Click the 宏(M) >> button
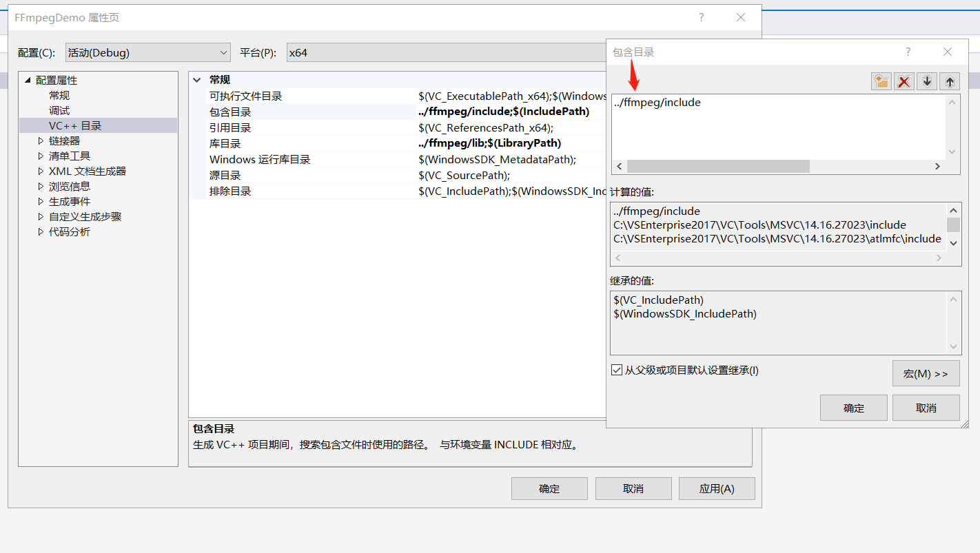980x553 pixels. pos(926,373)
